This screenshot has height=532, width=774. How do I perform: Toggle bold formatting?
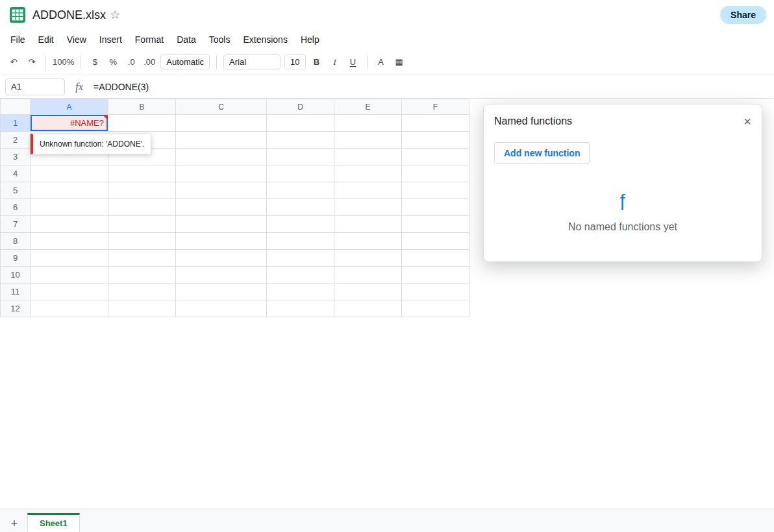click(x=316, y=62)
